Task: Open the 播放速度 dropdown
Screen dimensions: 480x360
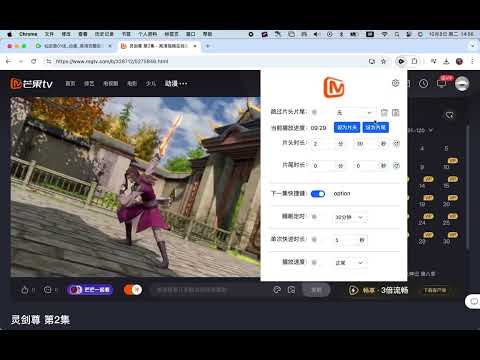Action: [350, 263]
